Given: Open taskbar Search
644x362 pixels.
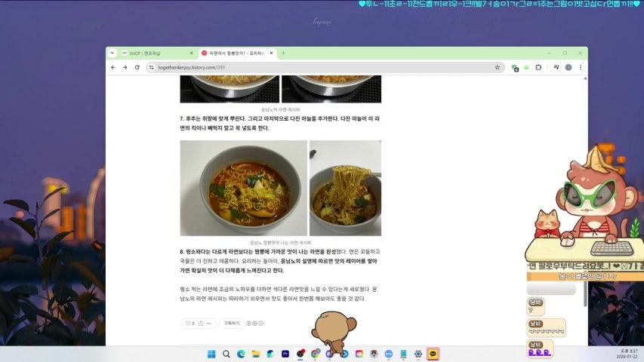Looking at the screenshot, I should [x=226, y=354].
